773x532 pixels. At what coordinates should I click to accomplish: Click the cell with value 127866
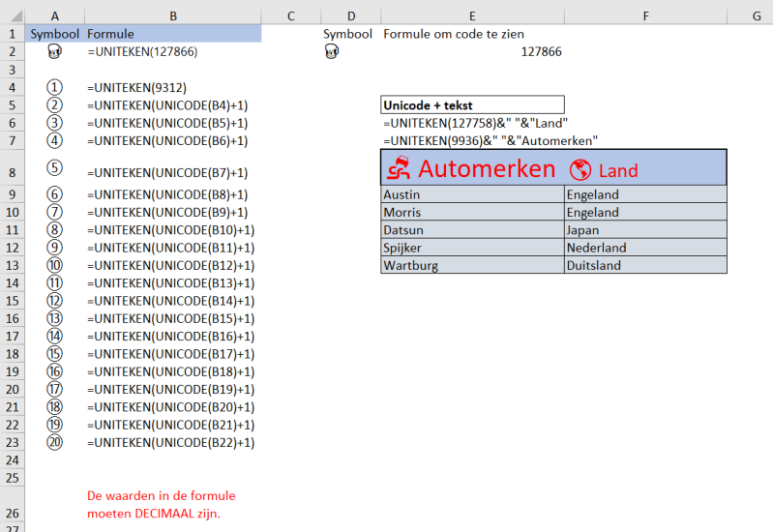tap(541, 52)
